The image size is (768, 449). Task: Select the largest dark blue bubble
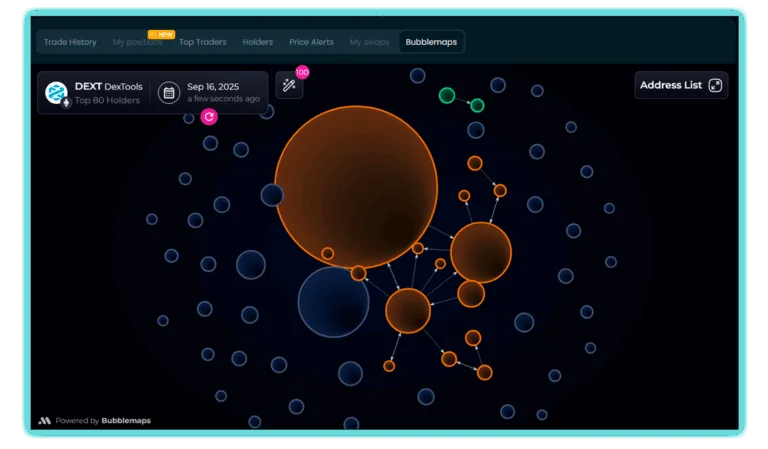tap(334, 302)
